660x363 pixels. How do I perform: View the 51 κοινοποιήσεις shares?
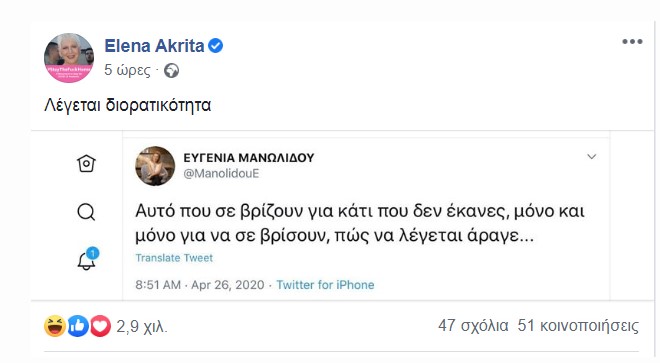tap(578, 326)
